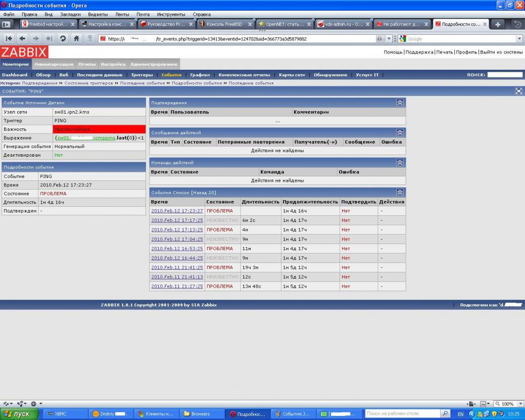Open event 2010.Feb.12 17:17:25 link
Image resolution: width=525 pixels, height=420 pixels.
tap(177, 220)
